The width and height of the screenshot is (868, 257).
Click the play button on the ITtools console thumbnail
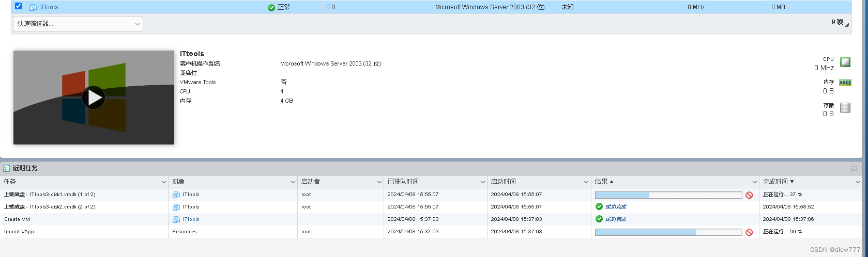point(94,98)
